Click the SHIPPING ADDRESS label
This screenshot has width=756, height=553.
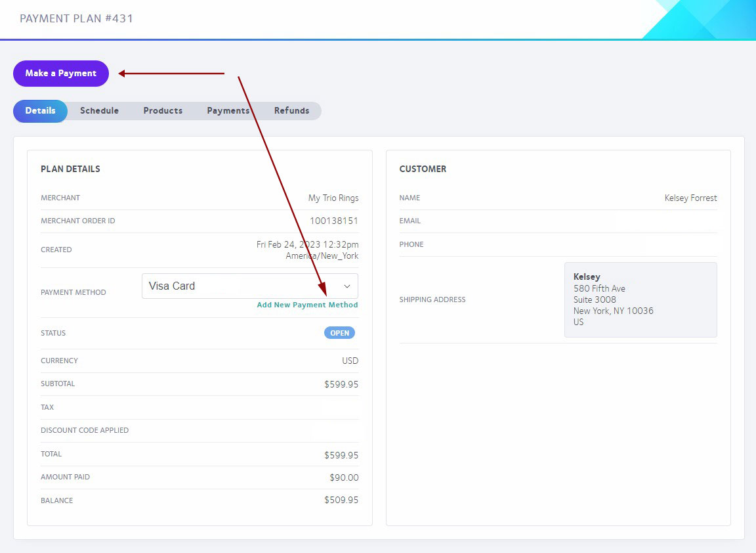pyautogui.click(x=432, y=299)
